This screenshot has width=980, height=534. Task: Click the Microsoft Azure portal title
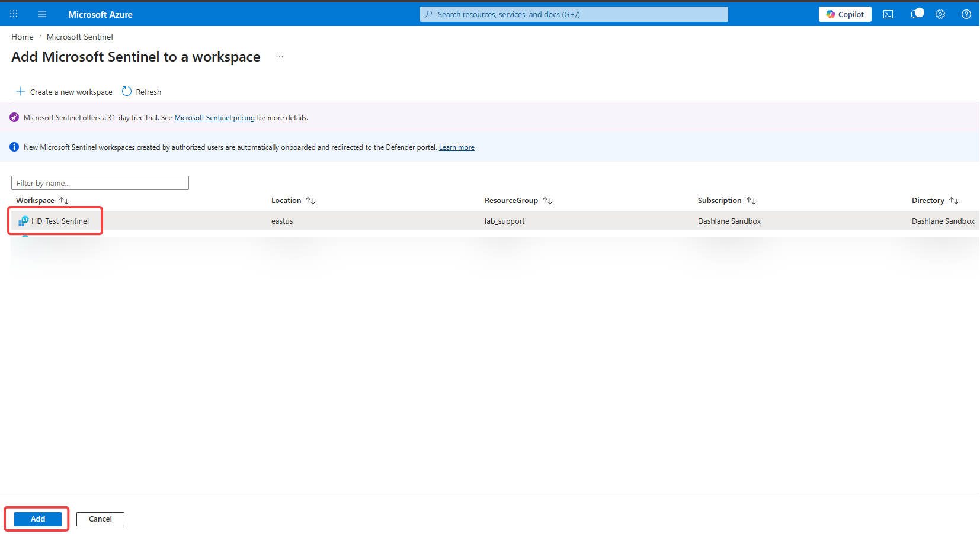pos(100,14)
